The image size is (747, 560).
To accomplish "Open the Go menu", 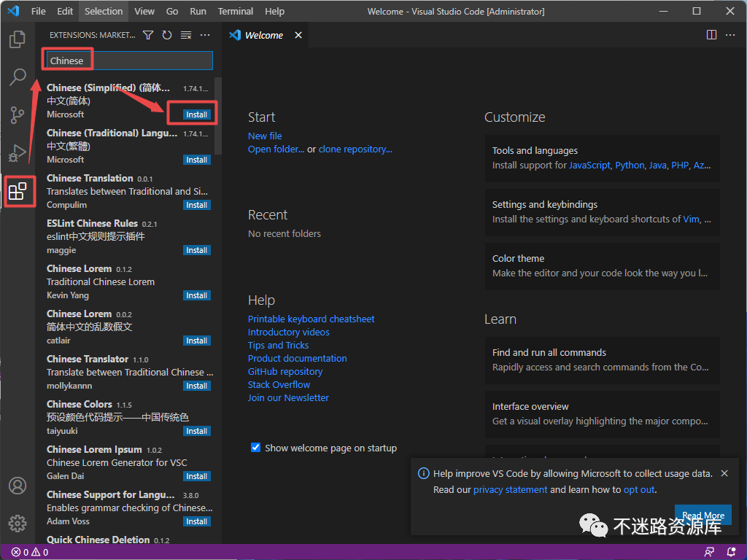I will pyautogui.click(x=172, y=12).
